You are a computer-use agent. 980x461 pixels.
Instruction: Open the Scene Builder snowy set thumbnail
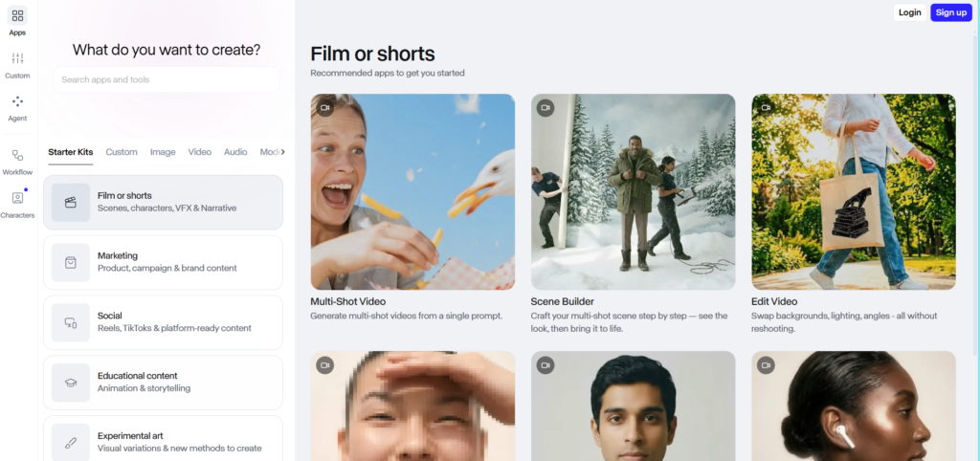click(634, 192)
